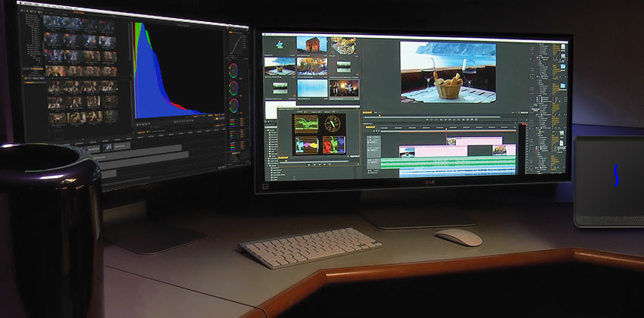This screenshot has height=318, width=644.
Task: Click the timeline playhead marker in Premiere
Action: pyautogui.click(x=446, y=129)
